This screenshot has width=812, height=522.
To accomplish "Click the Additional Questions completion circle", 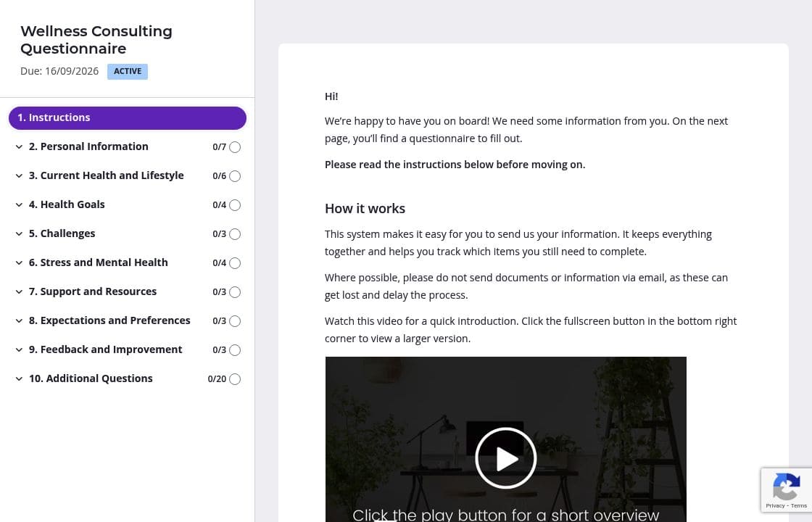I will click(235, 379).
